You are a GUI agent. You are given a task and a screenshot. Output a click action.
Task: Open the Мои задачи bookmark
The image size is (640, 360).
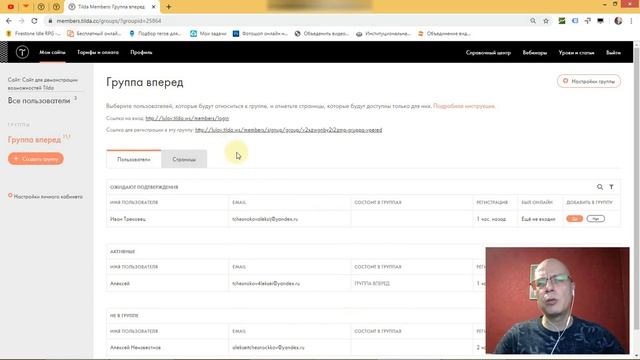(208, 33)
